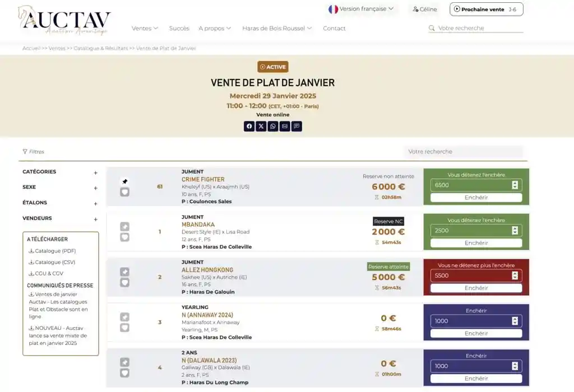Click Enchérir button for N (Dalawala 2023)
Screen dimensions: 574x392
(x=476, y=379)
